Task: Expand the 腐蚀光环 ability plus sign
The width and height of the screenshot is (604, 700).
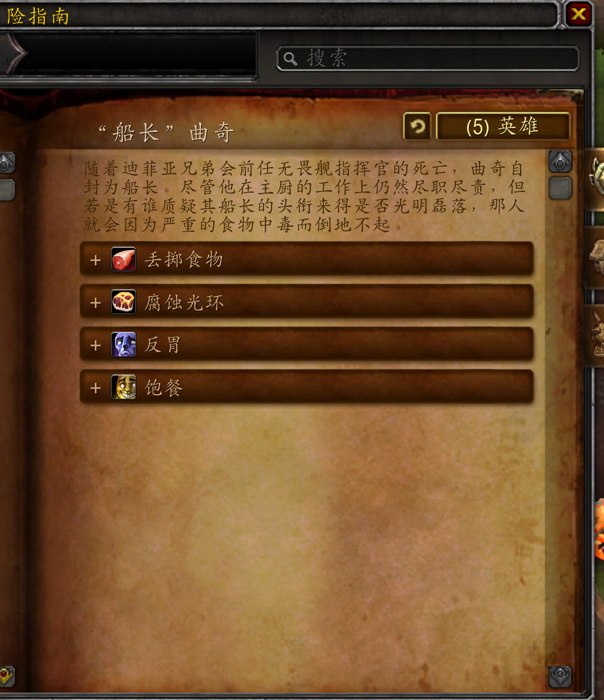Action: pyautogui.click(x=95, y=303)
